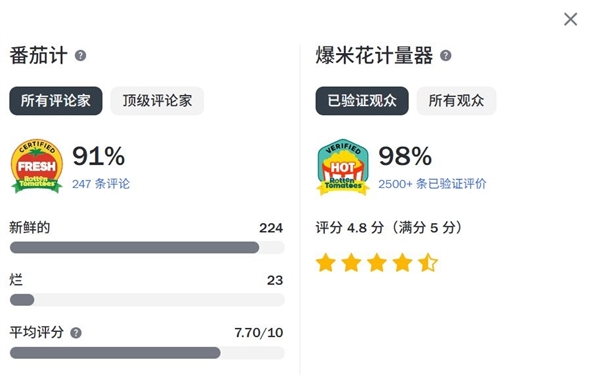Viewport: 600px width, 386px height.
Task: Close the ratings dialog with X
Action: coord(570,19)
